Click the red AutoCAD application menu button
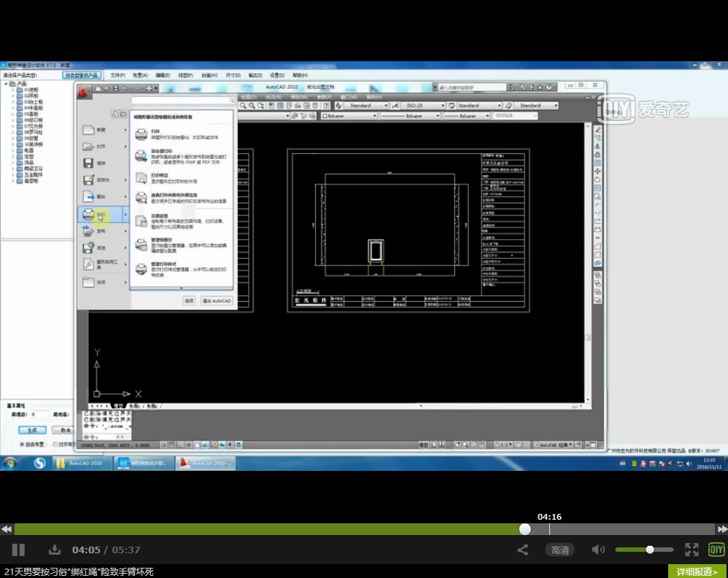This screenshot has height=578, width=728. click(83, 93)
